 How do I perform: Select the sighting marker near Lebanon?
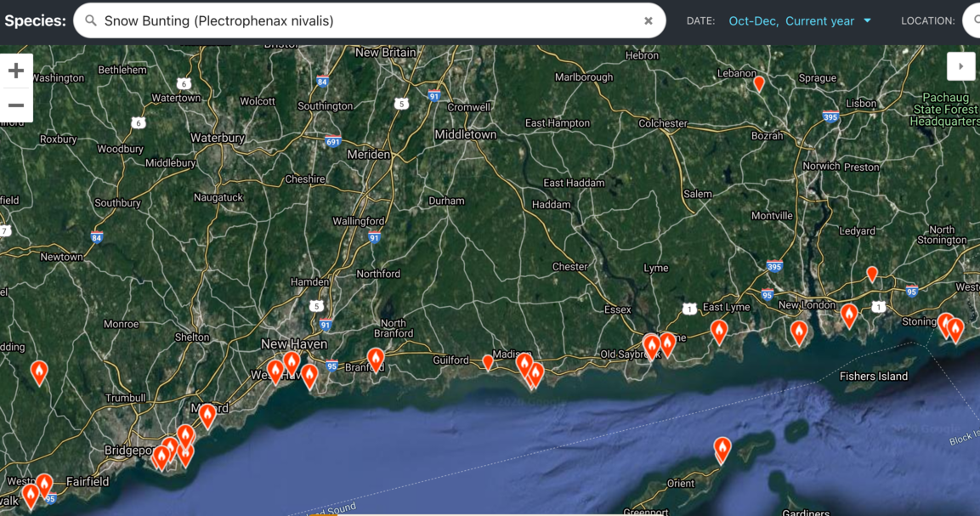(x=759, y=83)
